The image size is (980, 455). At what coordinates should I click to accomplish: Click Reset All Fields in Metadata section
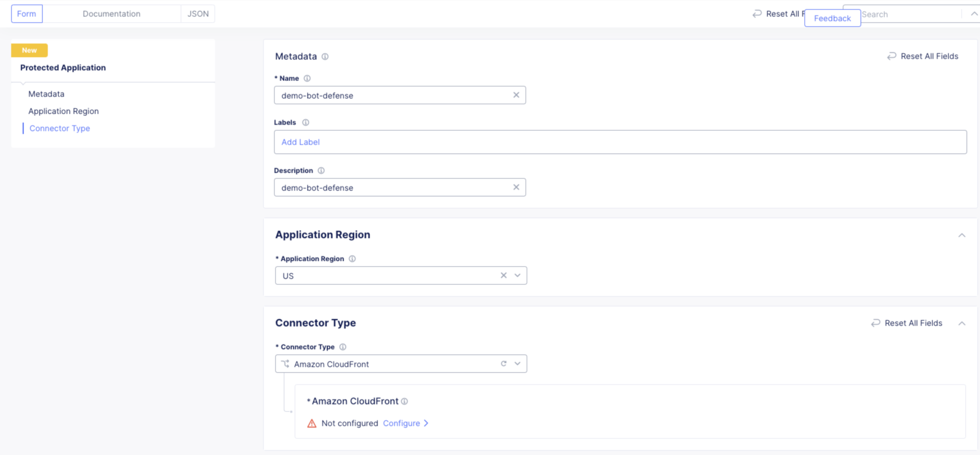pyautogui.click(x=923, y=56)
